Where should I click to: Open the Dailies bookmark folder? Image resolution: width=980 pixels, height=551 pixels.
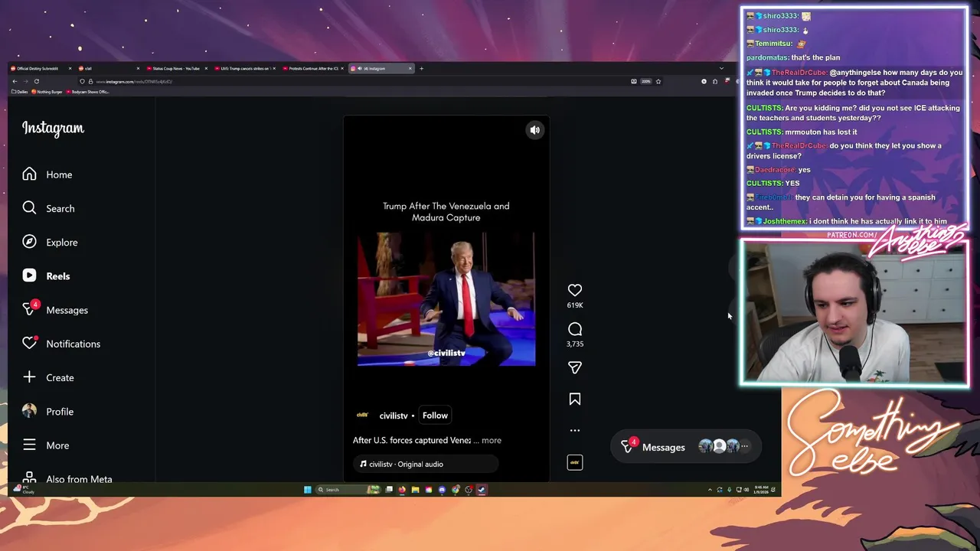pos(20,92)
